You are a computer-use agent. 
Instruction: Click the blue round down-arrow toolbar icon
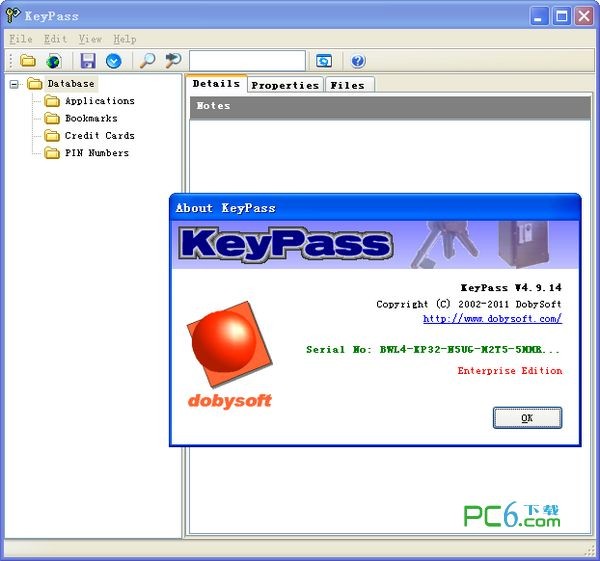pos(114,61)
